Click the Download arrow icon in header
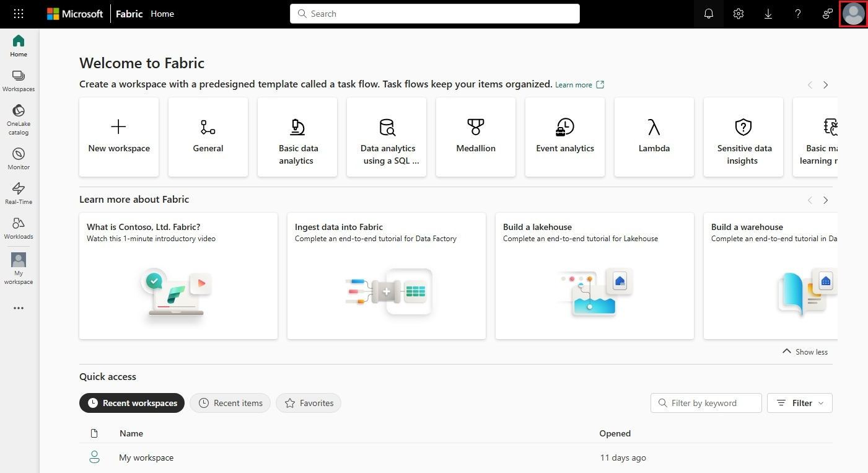This screenshot has width=868, height=473. pos(768,14)
